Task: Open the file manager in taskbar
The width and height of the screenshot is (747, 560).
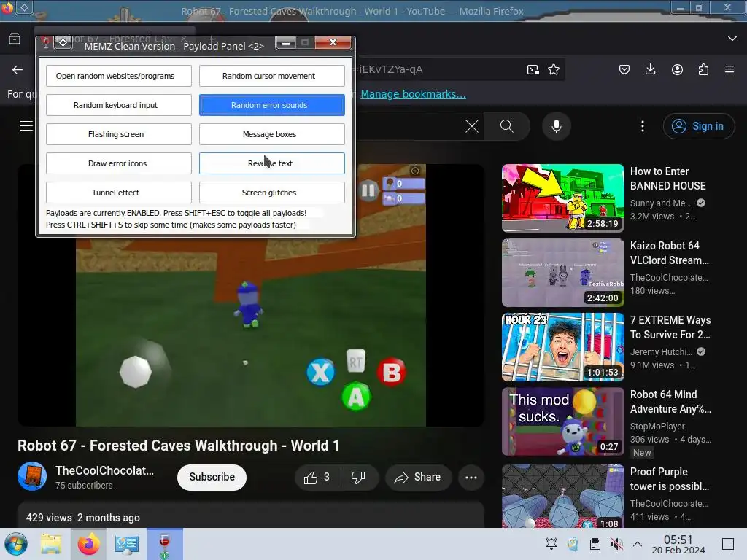Action: tap(51, 544)
